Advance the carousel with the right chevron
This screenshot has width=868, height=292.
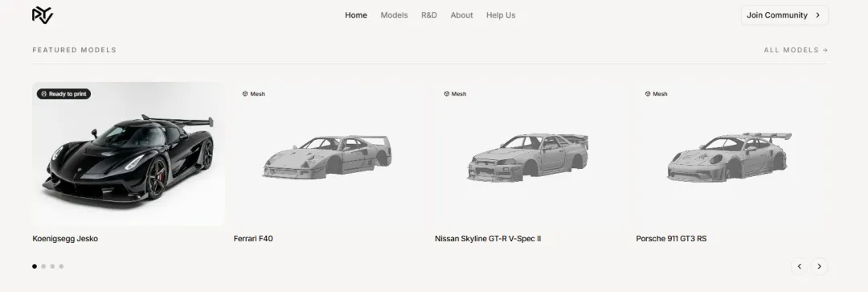point(819,266)
